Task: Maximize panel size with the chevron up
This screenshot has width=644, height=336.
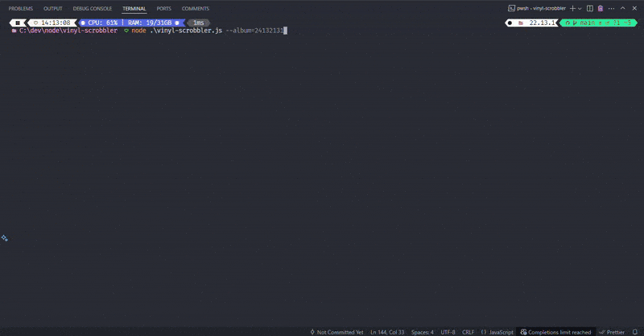Action: pyautogui.click(x=622, y=8)
